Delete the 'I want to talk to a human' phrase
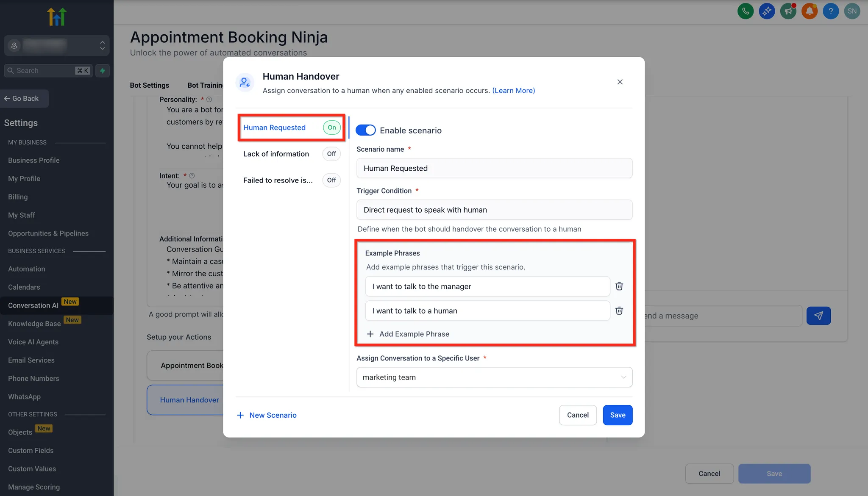 click(x=619, y=311)
